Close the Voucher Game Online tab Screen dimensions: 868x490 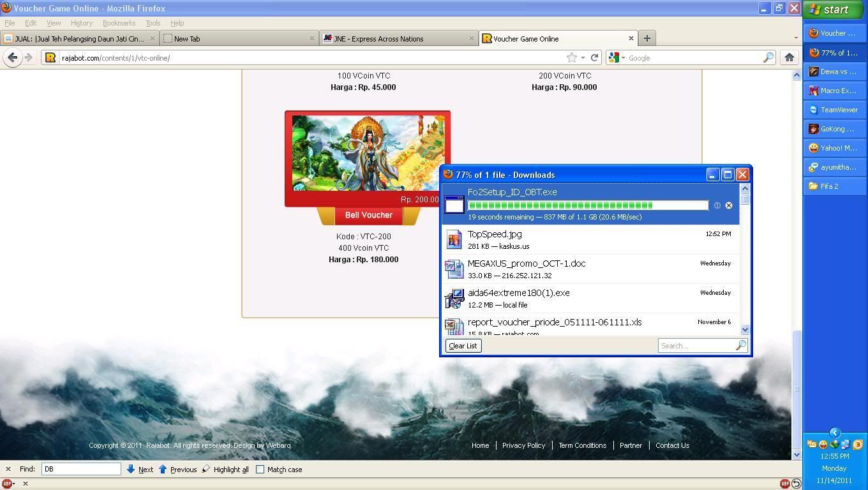631,38
